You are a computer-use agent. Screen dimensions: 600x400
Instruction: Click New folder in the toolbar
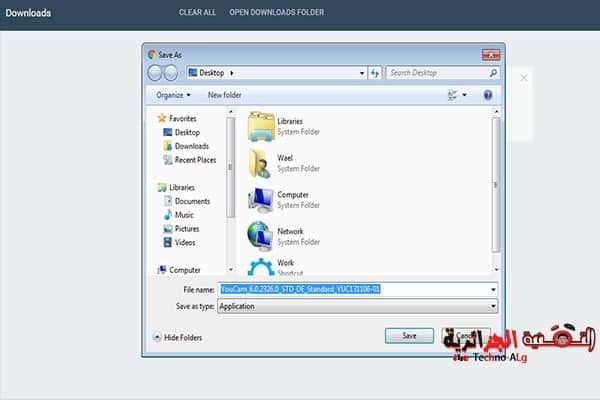coord(225,95)
